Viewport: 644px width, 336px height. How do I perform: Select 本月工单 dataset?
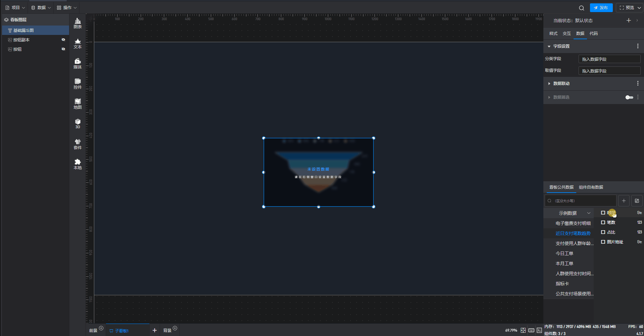(564, 263)
